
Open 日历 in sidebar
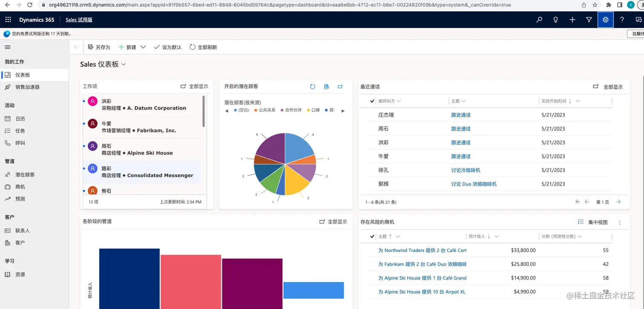click(34, 119)
